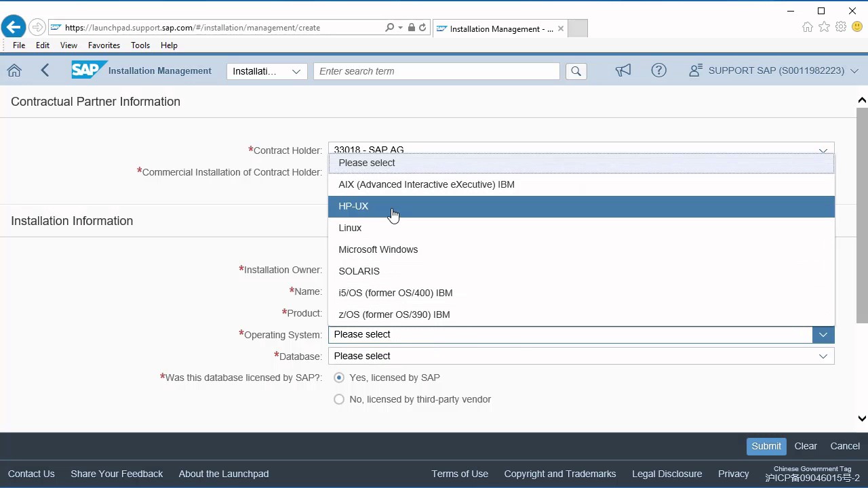Open browser tools gear icon
The image size is (868, 488).
tap(841, 27)
